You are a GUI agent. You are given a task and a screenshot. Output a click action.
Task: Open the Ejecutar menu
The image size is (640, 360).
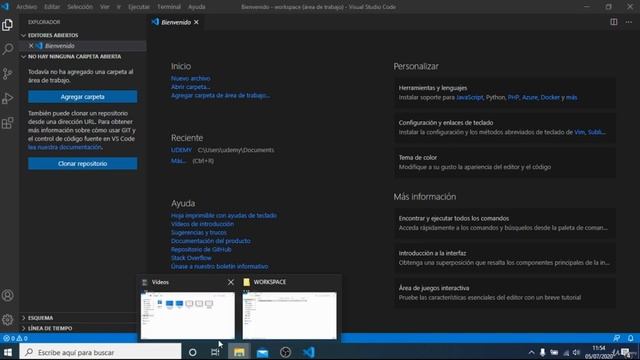[139, 7]
